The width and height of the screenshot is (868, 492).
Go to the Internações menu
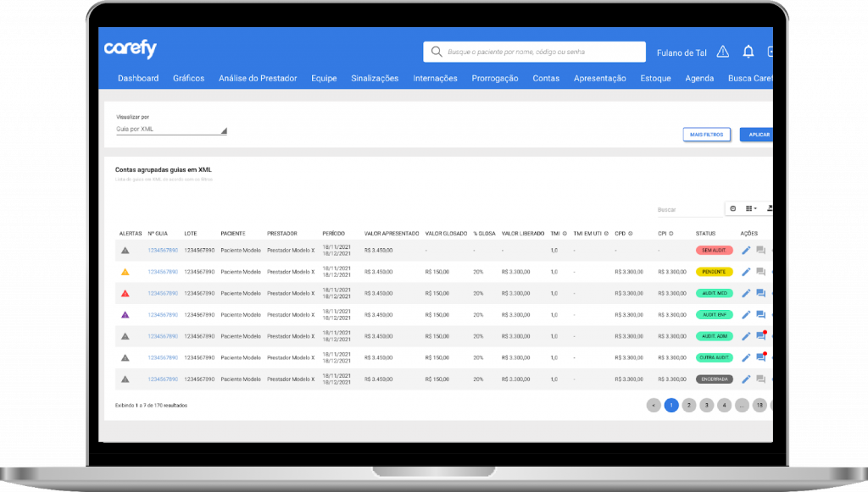[x=435, y=79]
